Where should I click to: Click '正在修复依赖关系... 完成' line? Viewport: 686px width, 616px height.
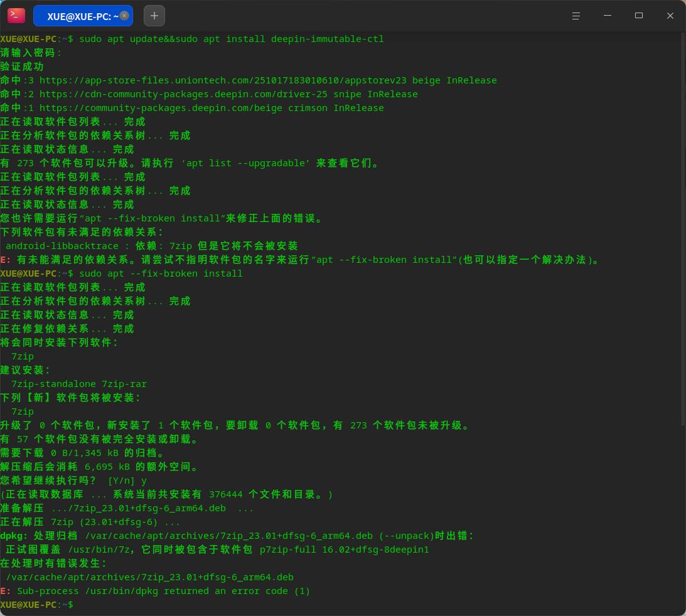coord(67,329)
